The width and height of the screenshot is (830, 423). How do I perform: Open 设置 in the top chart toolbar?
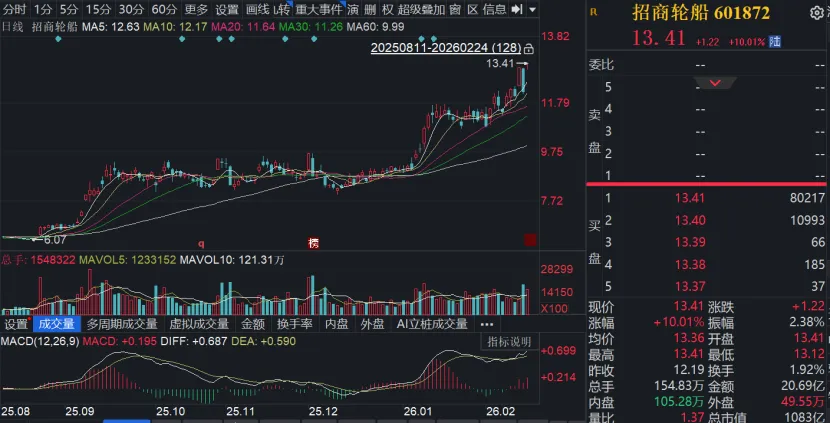tap(228, 9)
